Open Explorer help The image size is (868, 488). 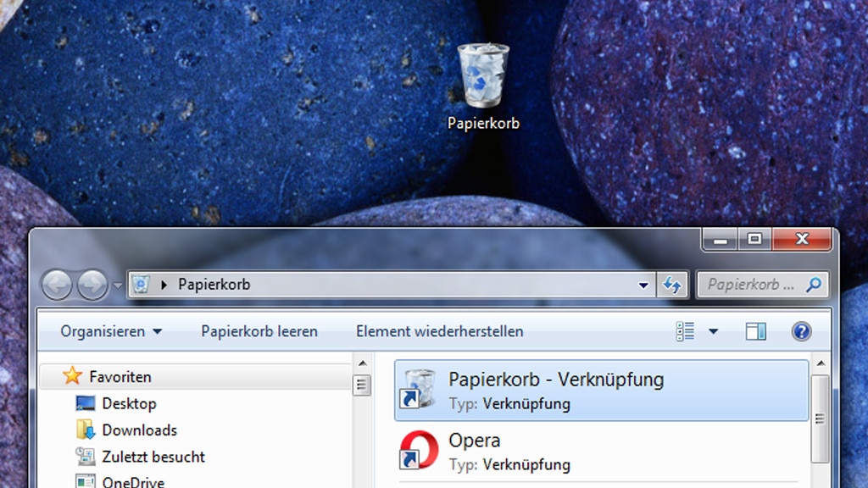click(x=801, y=331)
